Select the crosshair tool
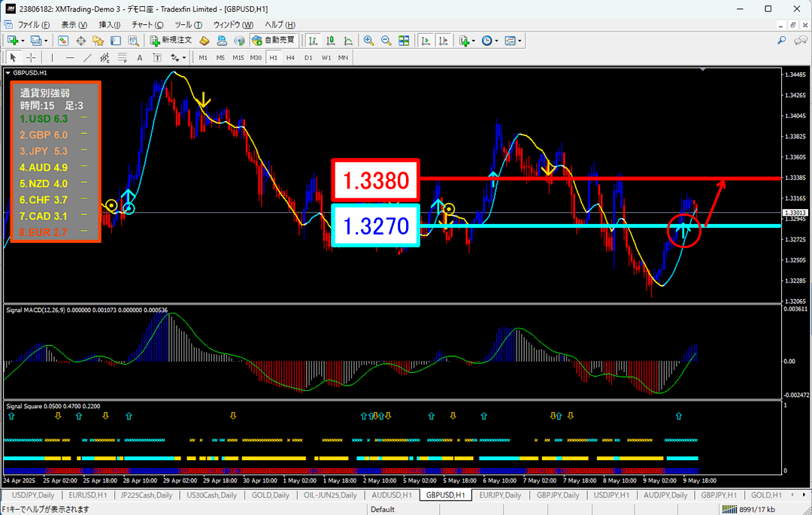812x515 pixels. (x=31, y=57)
